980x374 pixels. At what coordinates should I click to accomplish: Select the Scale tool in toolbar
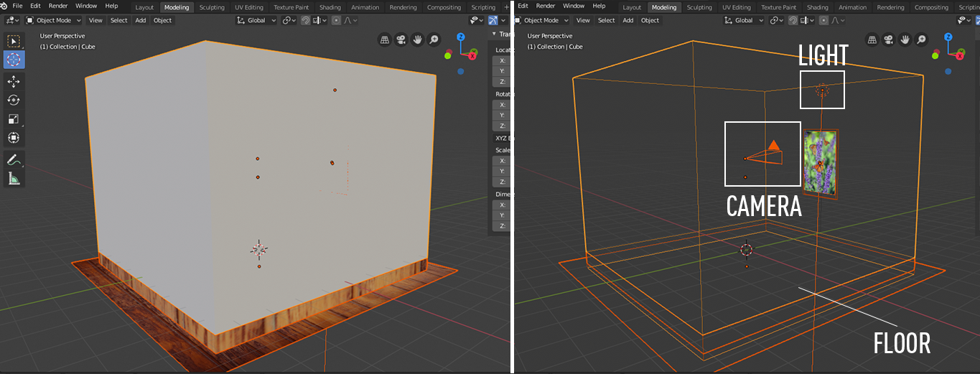(14, 119)
